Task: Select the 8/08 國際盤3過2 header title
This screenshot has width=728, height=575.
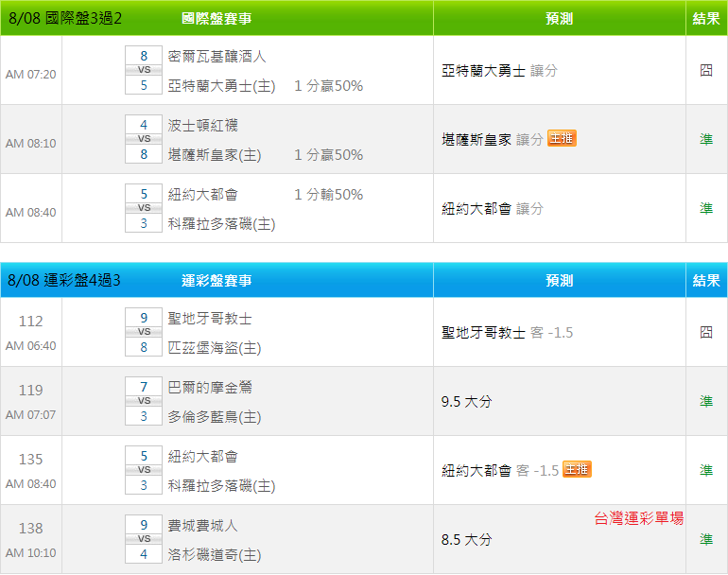Action: [65, 18]
